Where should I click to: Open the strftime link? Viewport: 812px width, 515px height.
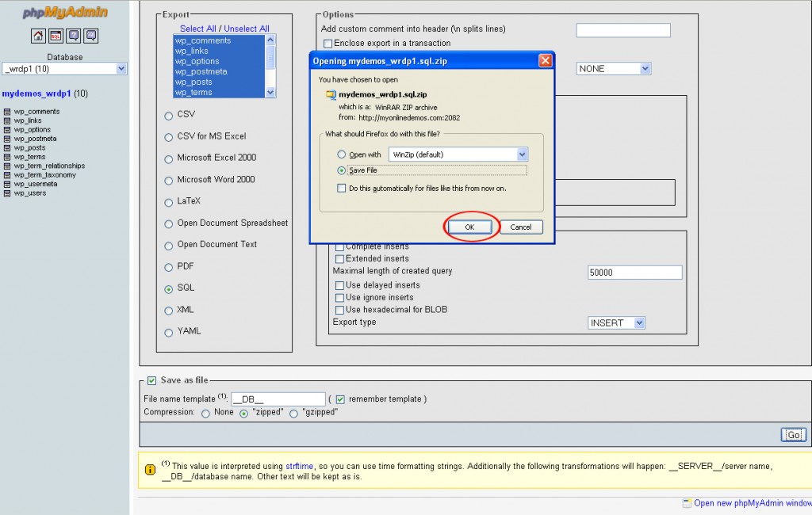click(299, 466)
